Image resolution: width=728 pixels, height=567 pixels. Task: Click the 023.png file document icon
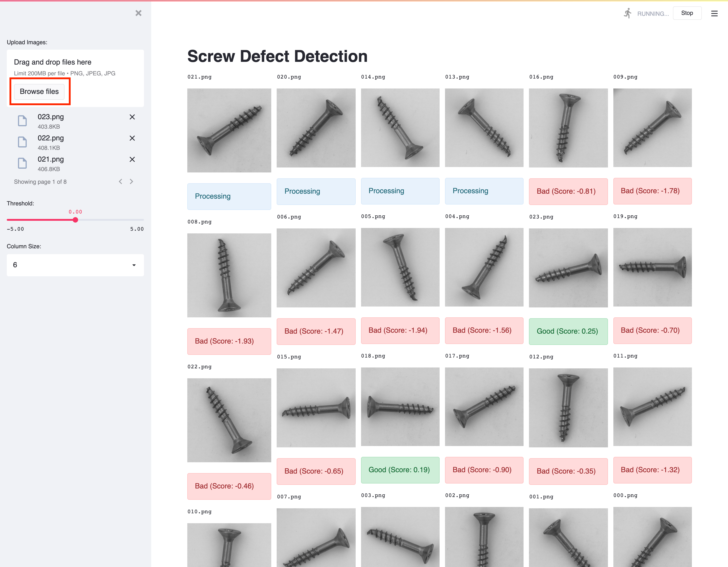point(22,121)
